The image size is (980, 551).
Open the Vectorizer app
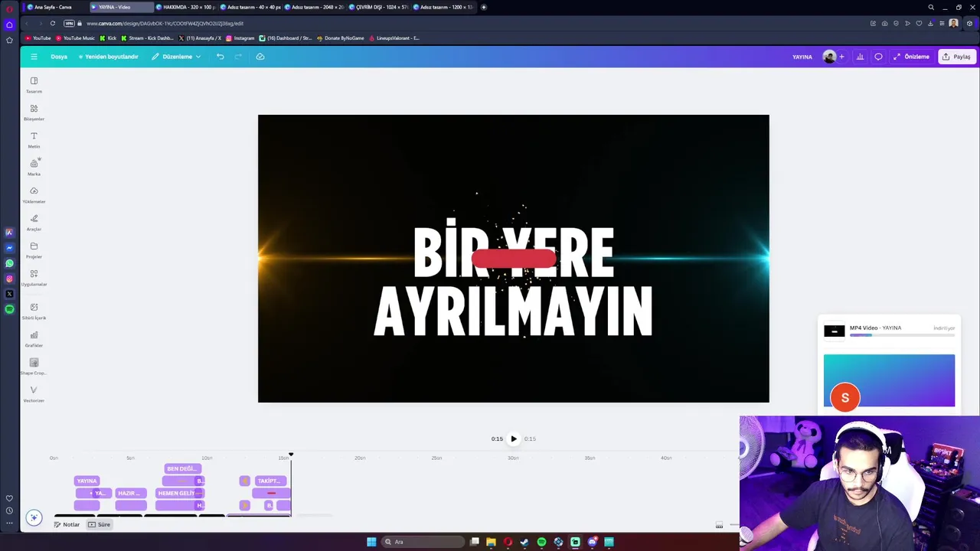coord(34,394)
